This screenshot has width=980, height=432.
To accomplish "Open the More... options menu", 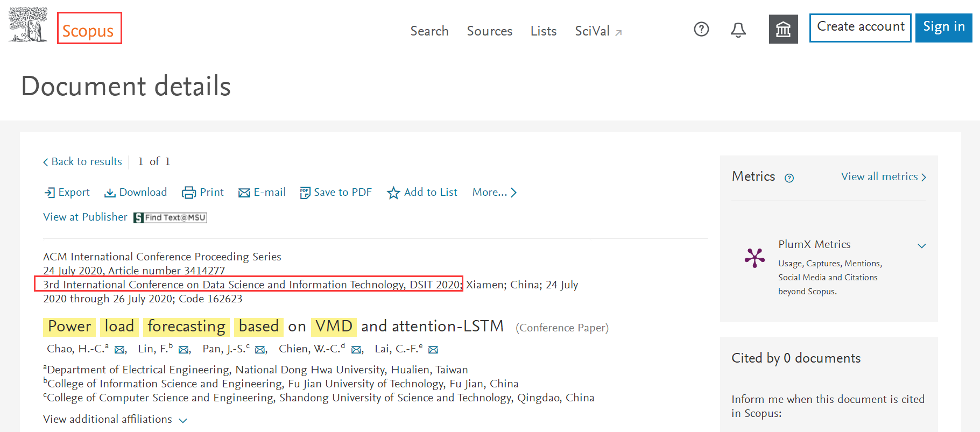I will tap(494, 193).
